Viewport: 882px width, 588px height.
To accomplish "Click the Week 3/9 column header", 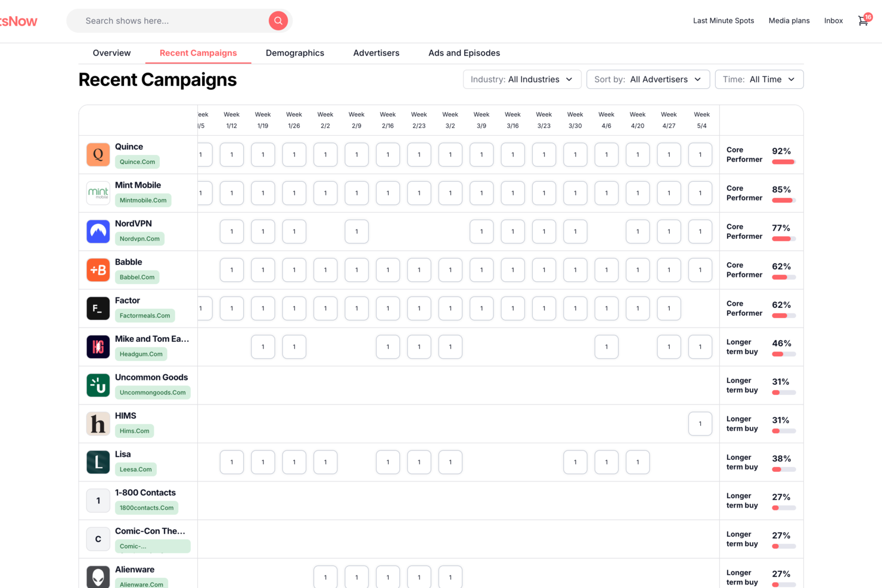I will click(482, 120).
